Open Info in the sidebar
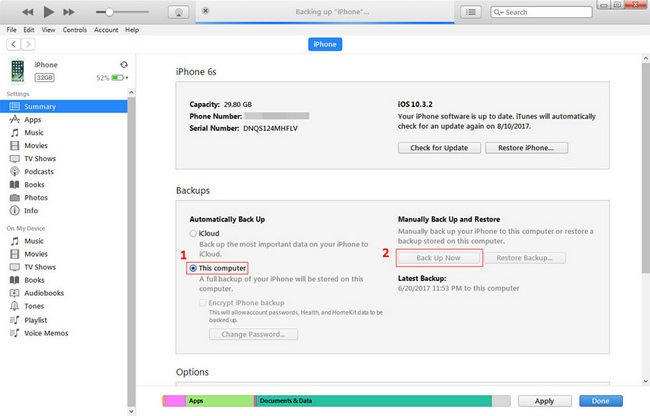Image resolution: width=650 pixels, height=416 pixels. 31,210
